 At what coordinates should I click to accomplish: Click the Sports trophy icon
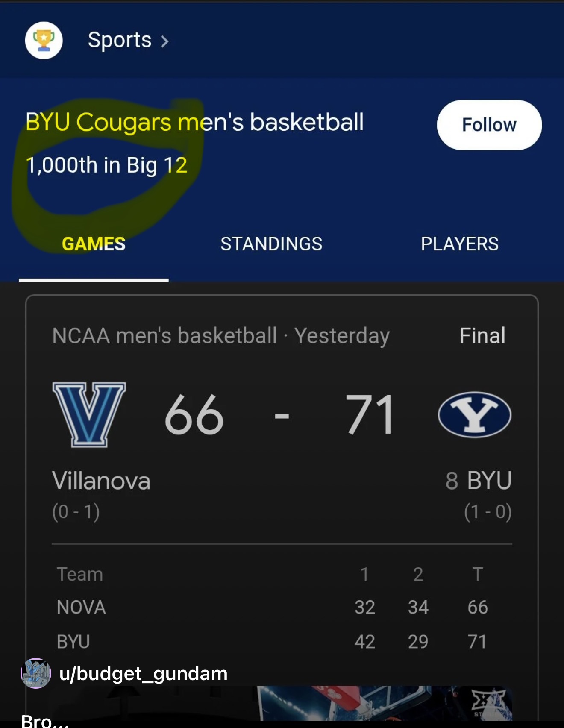pos(44,41)
